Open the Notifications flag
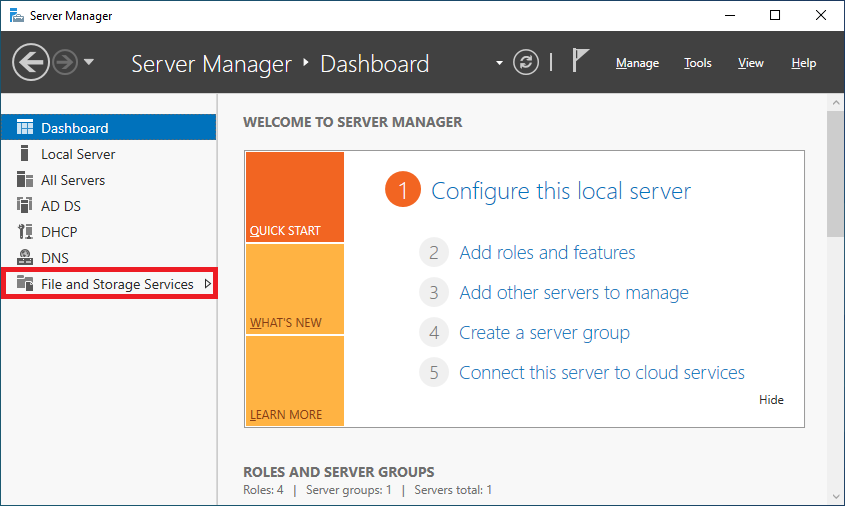This screenshot has width=845, height=506. pyautogui.click(x=580, y=60)
